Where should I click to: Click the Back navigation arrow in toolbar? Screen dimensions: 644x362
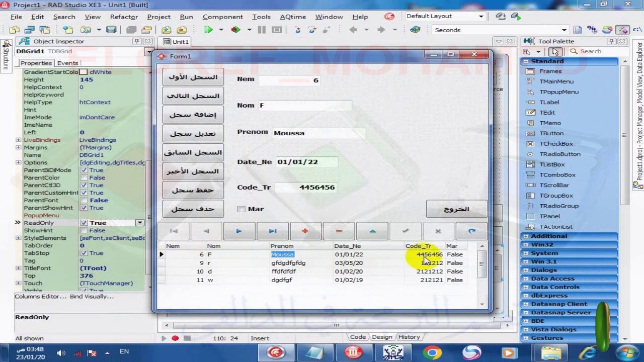[353, 30]
